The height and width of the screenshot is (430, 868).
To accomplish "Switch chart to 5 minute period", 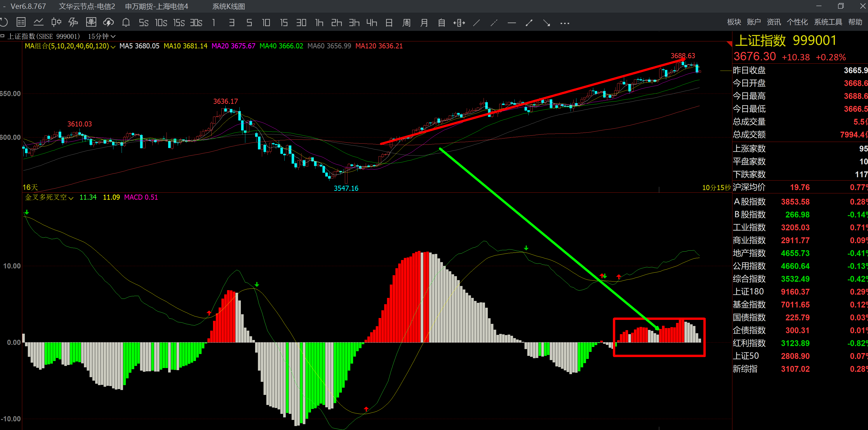I will pos(249,23).
